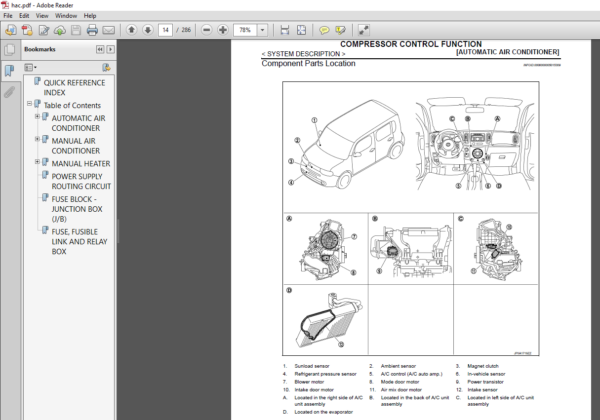Go to previous page up arrow
Image resolution: width=600 pixels, height=420 pixels.
(x=132, y=30)
